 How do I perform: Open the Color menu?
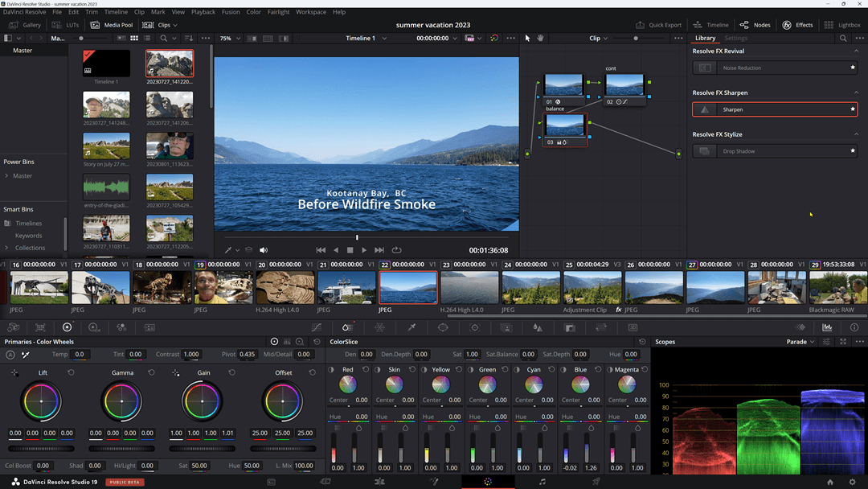point(254,11)
